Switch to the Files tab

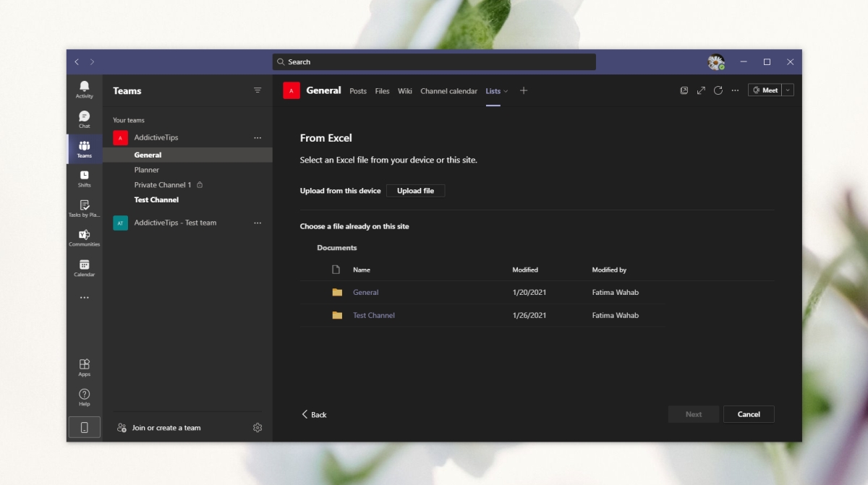click(x=382, y=91)
